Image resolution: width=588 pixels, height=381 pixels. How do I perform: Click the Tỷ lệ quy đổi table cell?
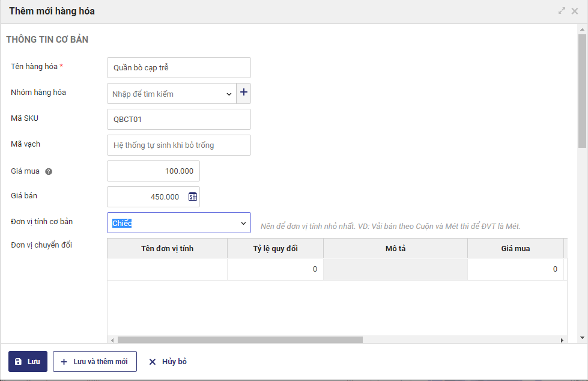[x=275, y=269]
